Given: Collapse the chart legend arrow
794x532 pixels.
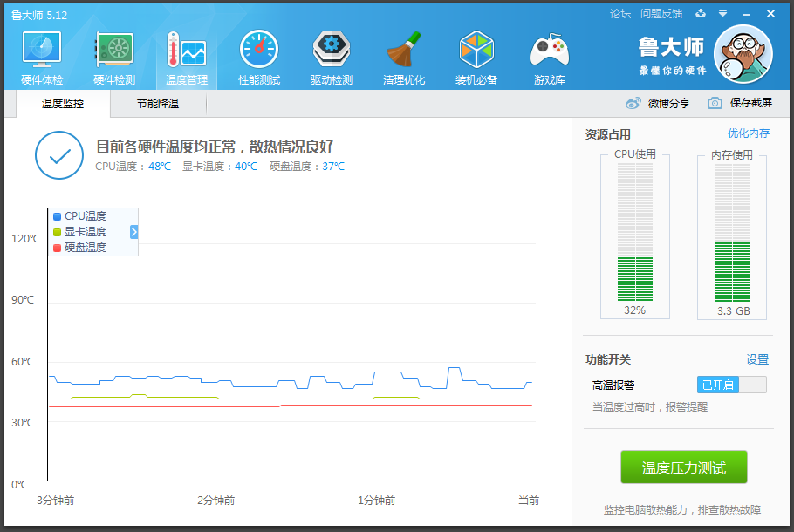Looking at the screenshot, I should point(133,232).
